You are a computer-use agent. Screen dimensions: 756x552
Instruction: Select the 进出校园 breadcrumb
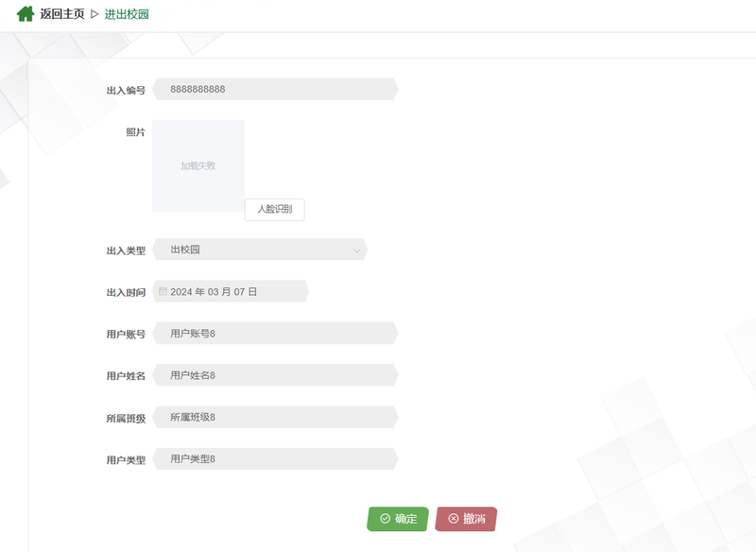coord(127,14)
